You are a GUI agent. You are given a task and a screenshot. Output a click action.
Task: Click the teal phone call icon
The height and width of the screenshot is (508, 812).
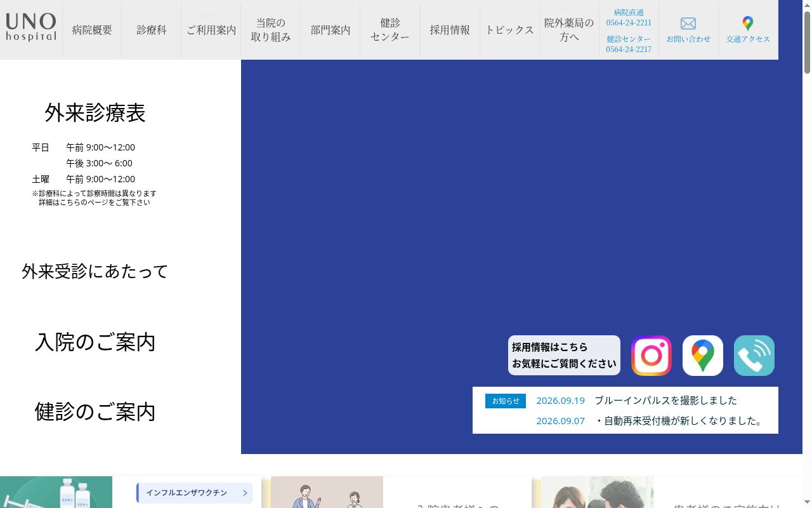coord(754,356)
